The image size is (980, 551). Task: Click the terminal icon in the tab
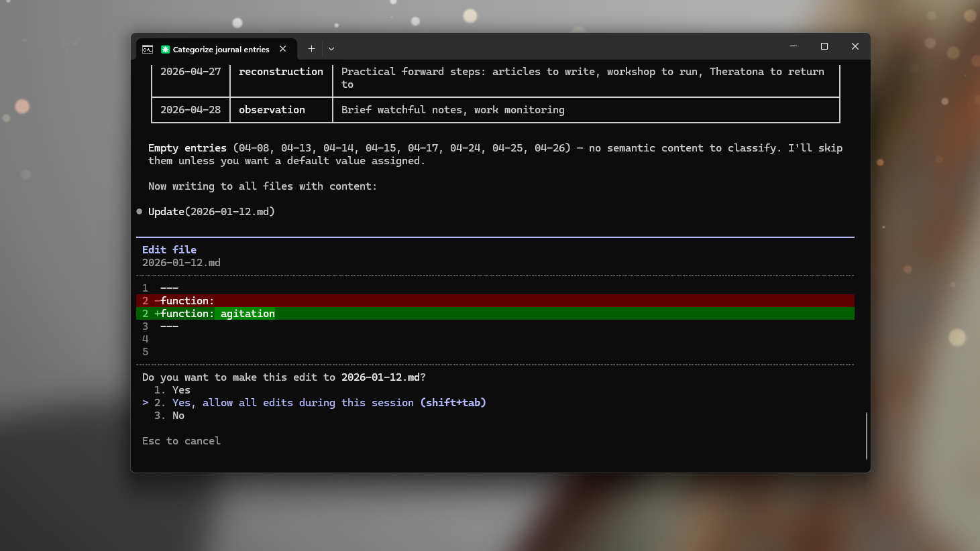tap(148, 49)
